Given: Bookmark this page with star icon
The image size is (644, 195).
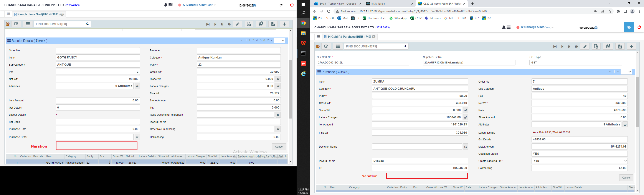Looking at the screenshot, I should (609, 11).
